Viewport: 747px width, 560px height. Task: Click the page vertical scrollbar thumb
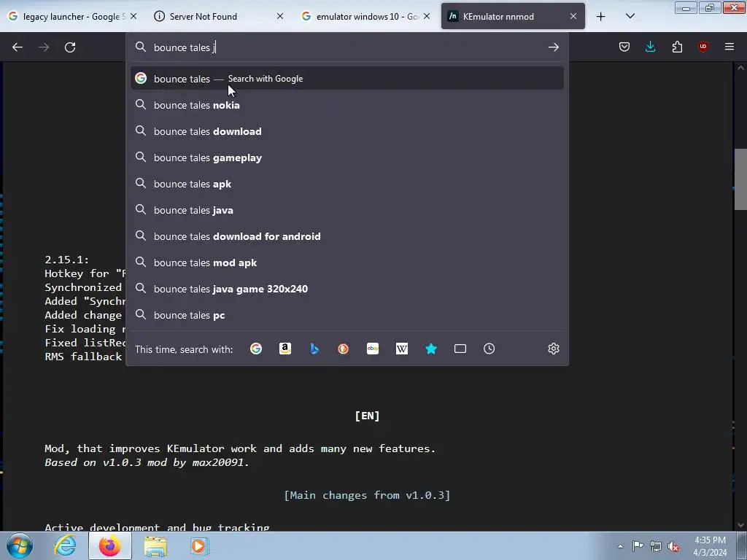coord(740,179)
